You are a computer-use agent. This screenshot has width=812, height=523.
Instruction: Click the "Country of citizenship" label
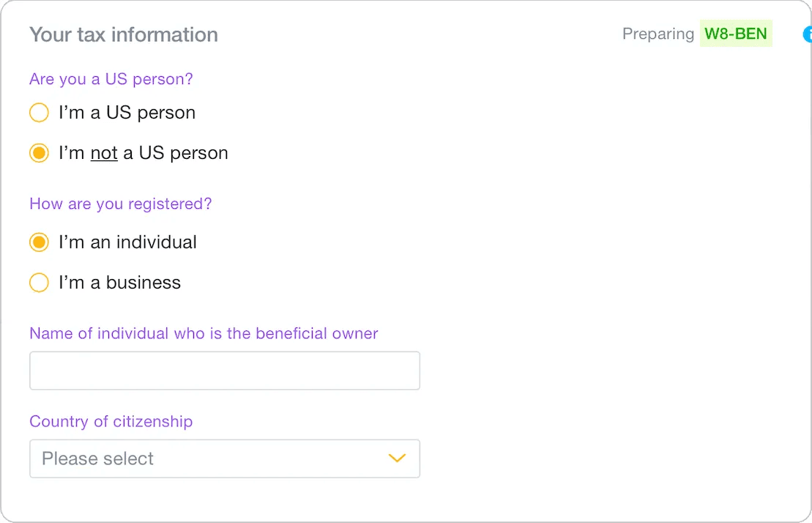pos(111,421)
